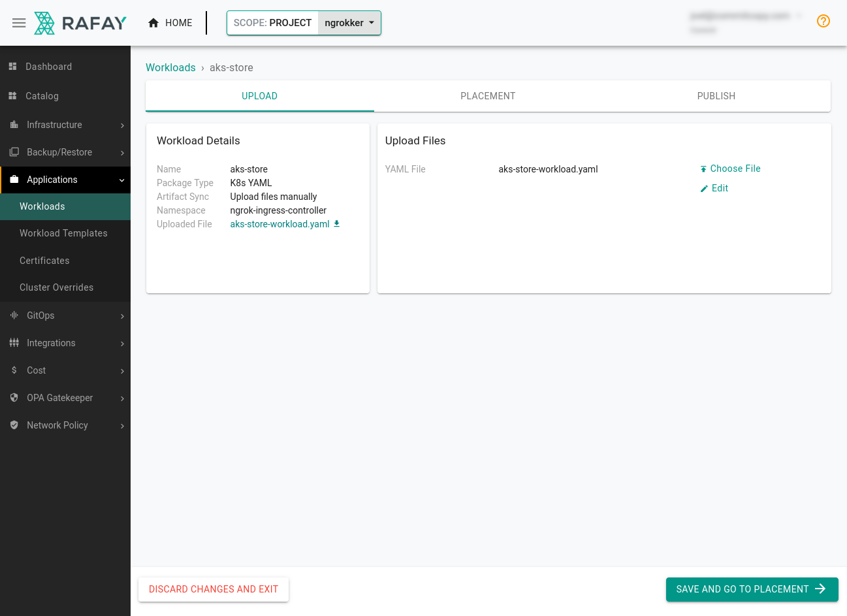Click the Catalog sidebar icon
847x616 pixels.
tap(14, 95)
